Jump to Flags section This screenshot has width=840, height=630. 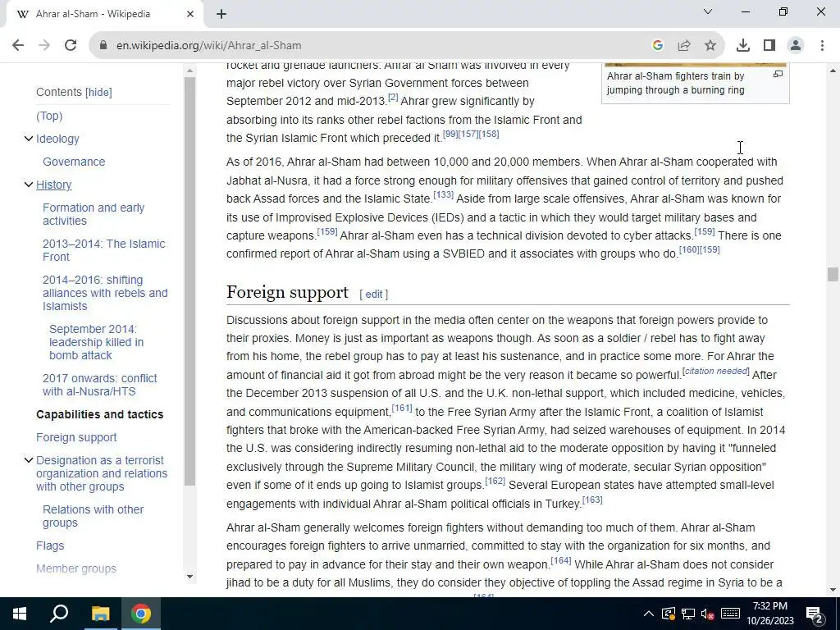(x=50, y=546)
